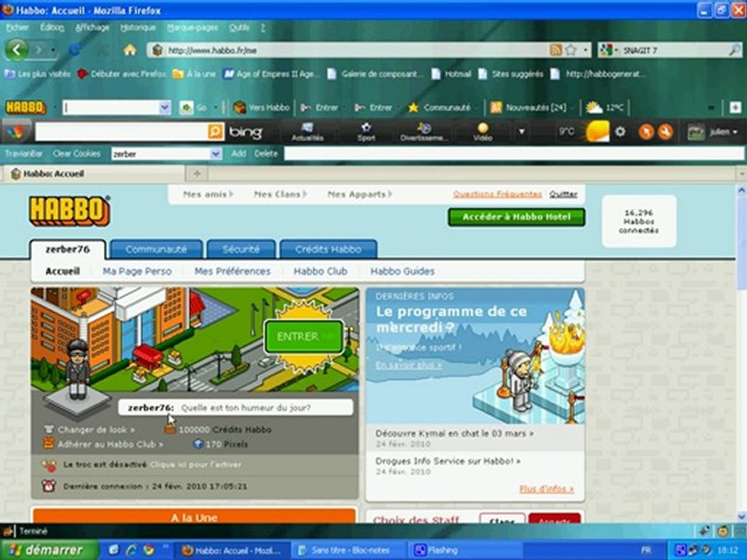Click the 12°C weather toolbar icon
This screenshot has height=560, width=747.
pyautogui.click(x=604, y=108)
